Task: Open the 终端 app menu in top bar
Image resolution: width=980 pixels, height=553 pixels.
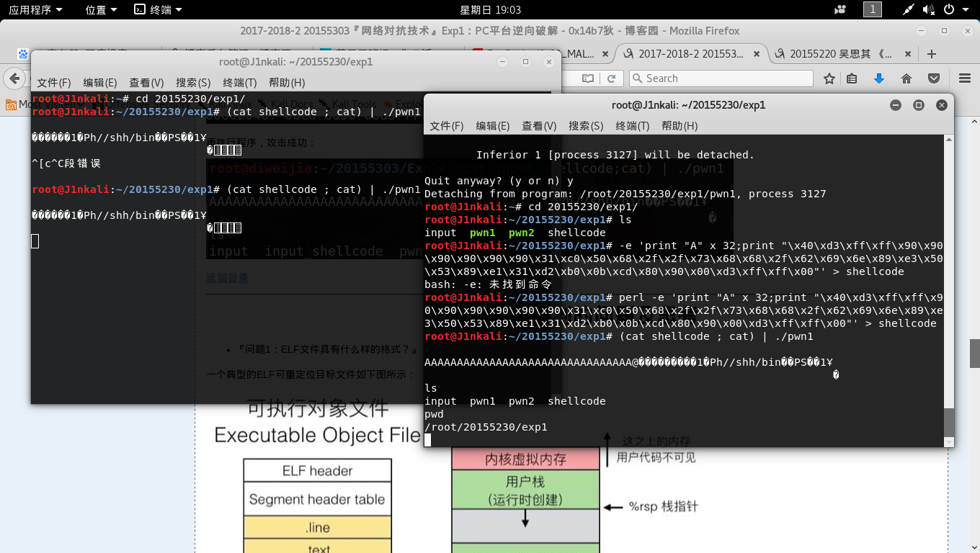Action: point(158,9)
